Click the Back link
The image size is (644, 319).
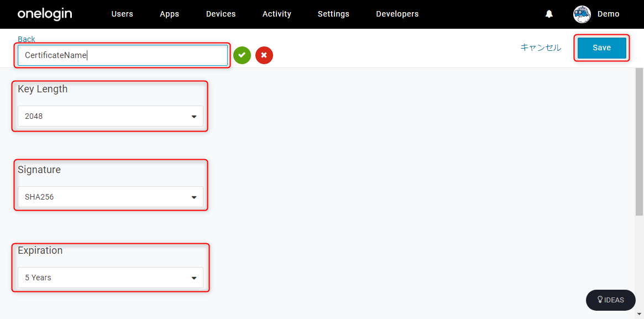(x=27, y=39)
